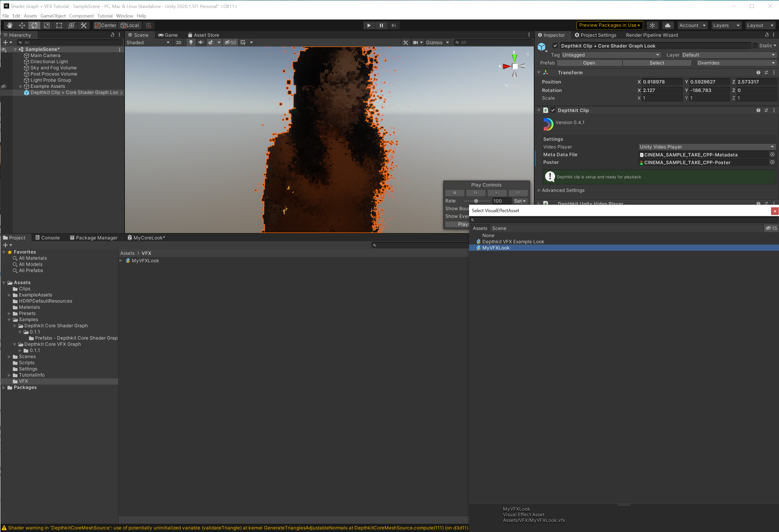Expand Advanced Settings section
The image size is (779, 532).
[x=563, y=190]
